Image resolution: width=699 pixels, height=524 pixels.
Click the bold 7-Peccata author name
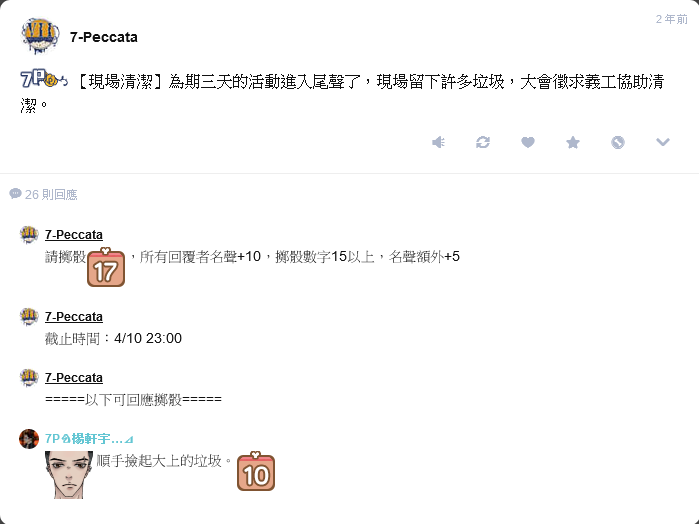click(103, 37)
